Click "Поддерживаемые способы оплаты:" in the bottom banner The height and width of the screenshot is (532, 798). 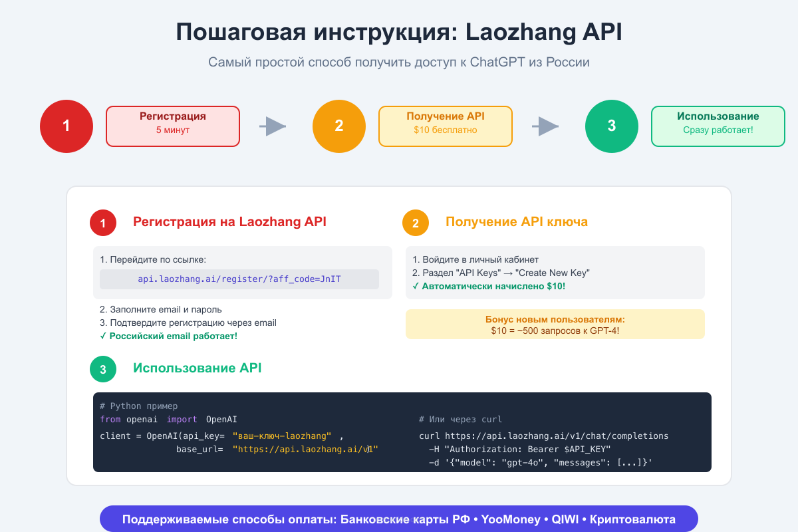point(229,519)
